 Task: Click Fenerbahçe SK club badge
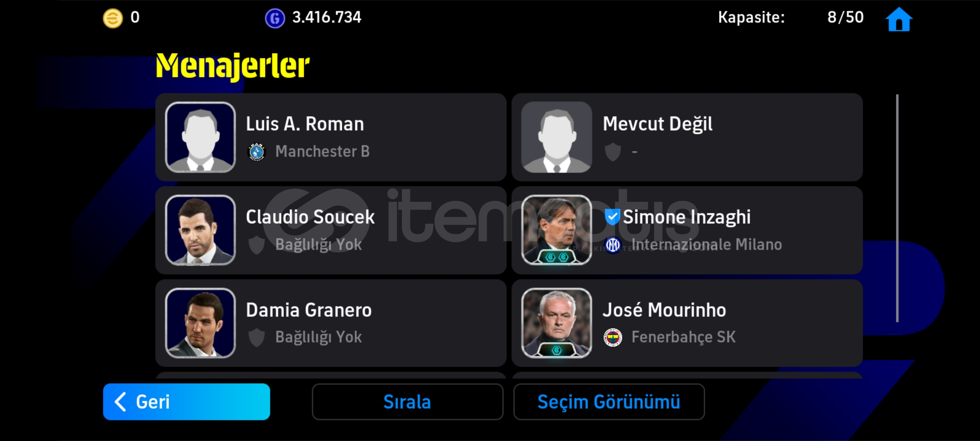click(612, 338)
